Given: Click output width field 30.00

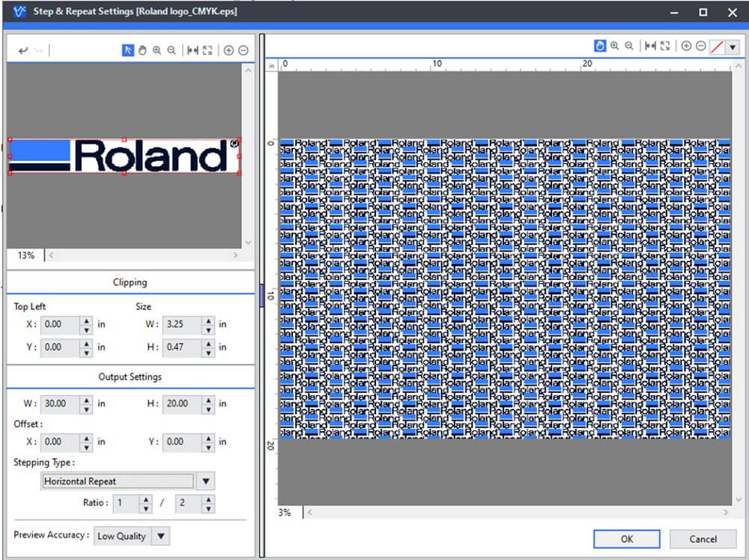Looking at the screenshot, I should pyautogui.click(x=61, y=404).
